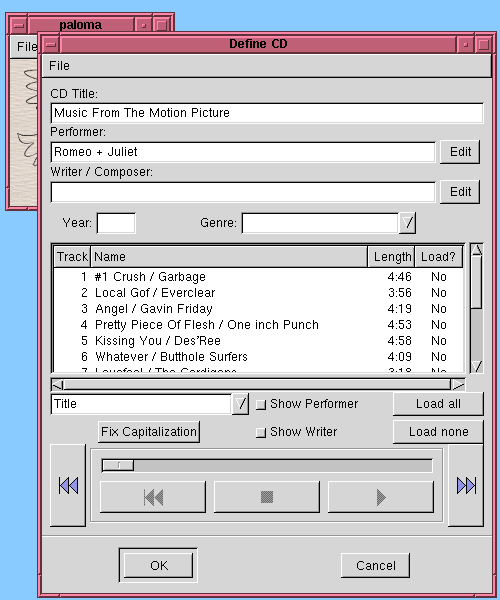Screen dimensions: 500x600
Task: Skip to previous track with large blue arrows
Action: point(68,485)
